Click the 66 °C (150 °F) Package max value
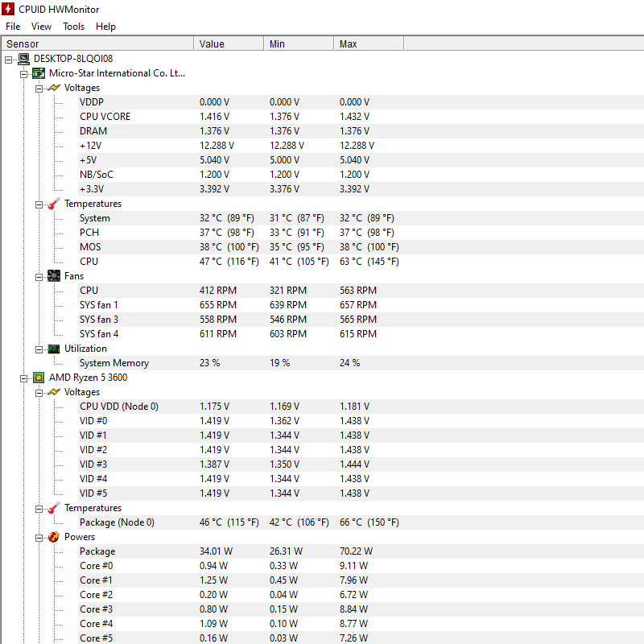Image resolution: width=644 pixels, height=644 pixels. [x=369, y=522]
